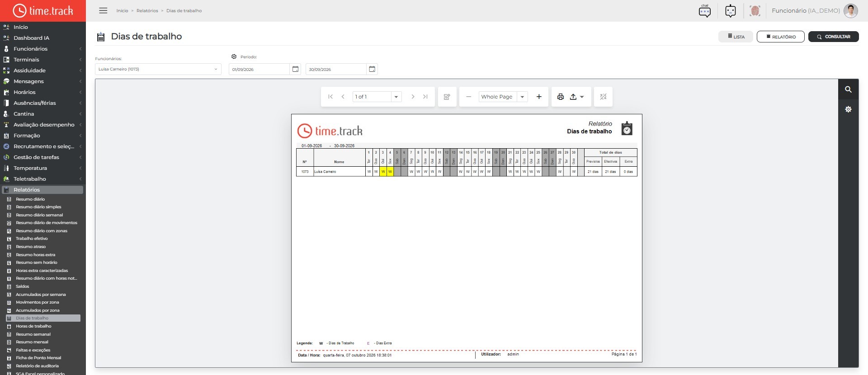Screen dimensions: 868x375
Task: Open calendar for start date 01/09/2026
Action: (x=295, y=69)
